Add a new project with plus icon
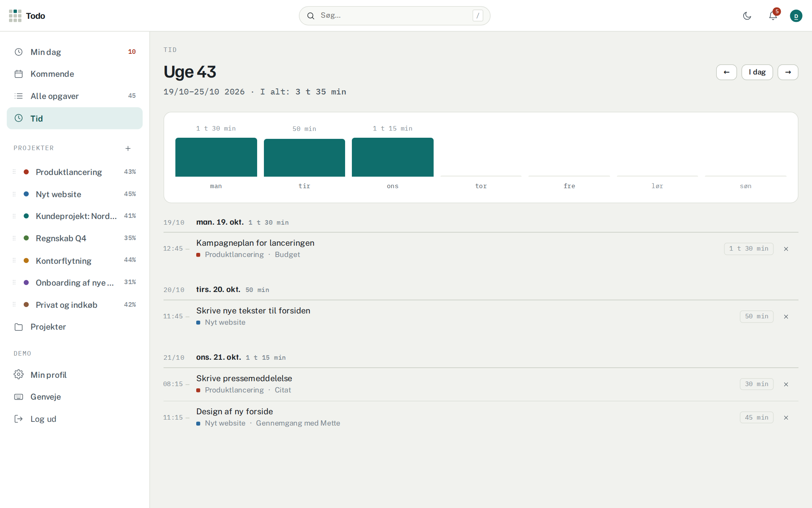The width and height of the screenshot is (812, 508). pos(128,148)
